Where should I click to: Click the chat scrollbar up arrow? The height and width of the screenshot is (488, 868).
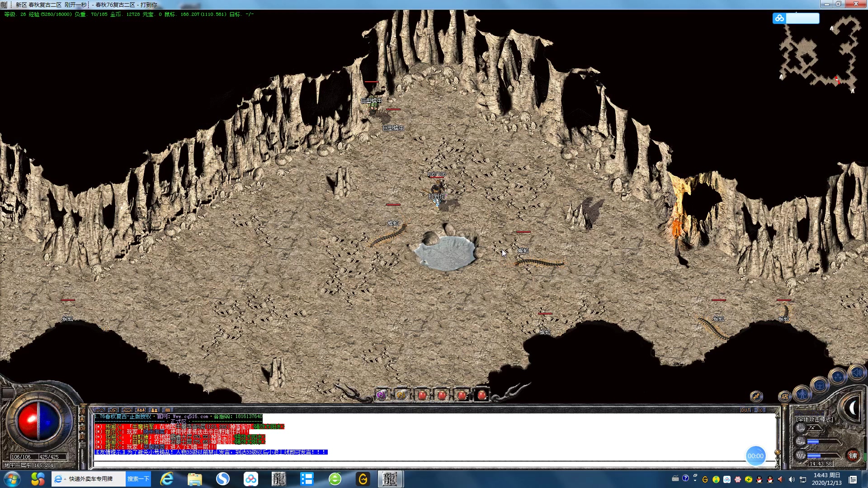click(x=778, y=416)
